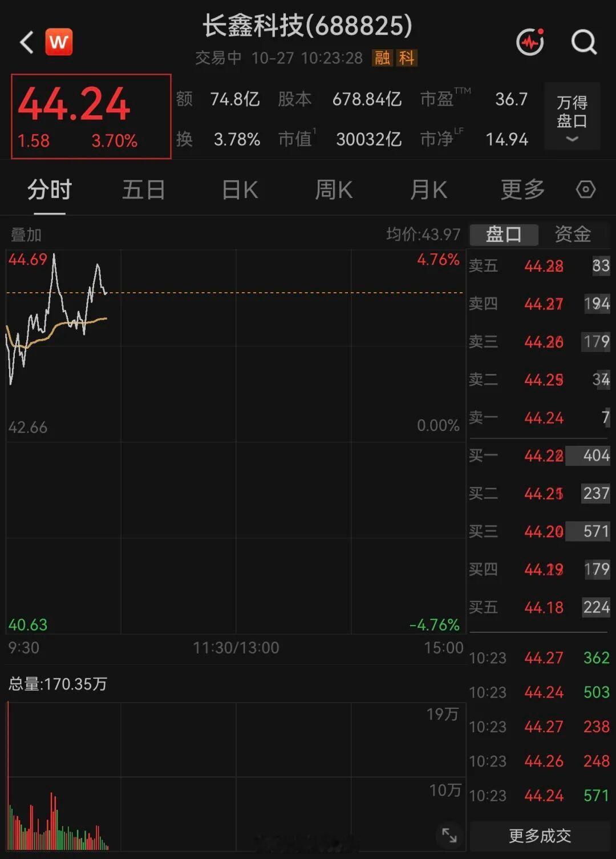Open the pulse alert icon

530,42
